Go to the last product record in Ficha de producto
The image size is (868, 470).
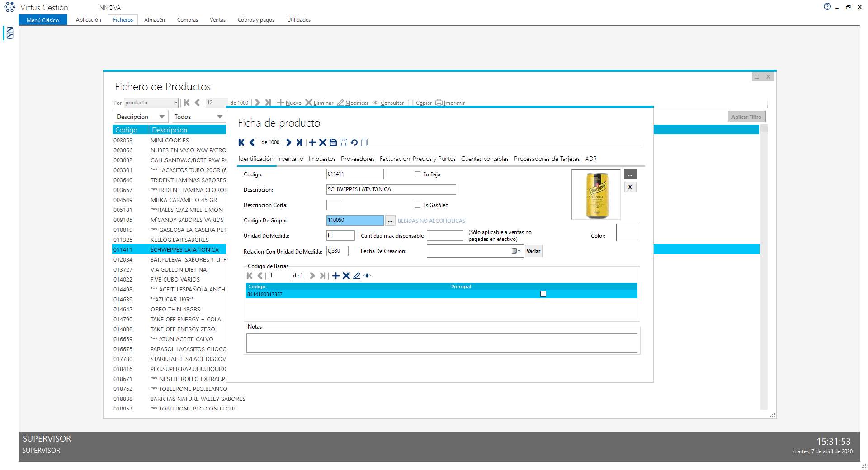coord(299,142)
